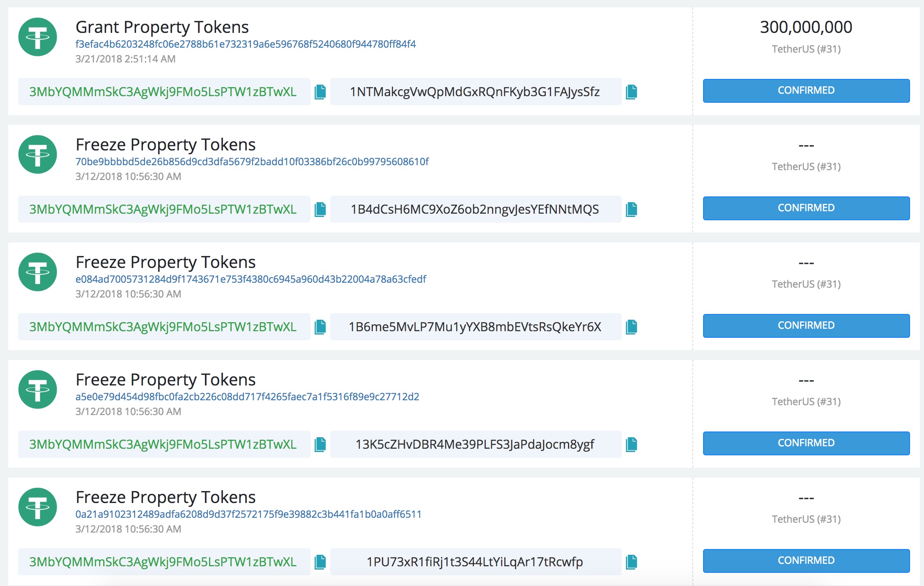Click CONFIRMED button on fourth Freeze Property Tokens row

[x=806, y=561]
